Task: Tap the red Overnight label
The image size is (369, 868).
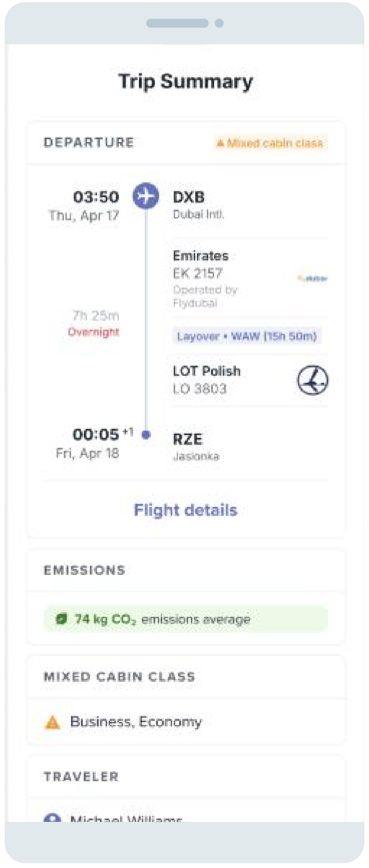Action: point(94,332)
